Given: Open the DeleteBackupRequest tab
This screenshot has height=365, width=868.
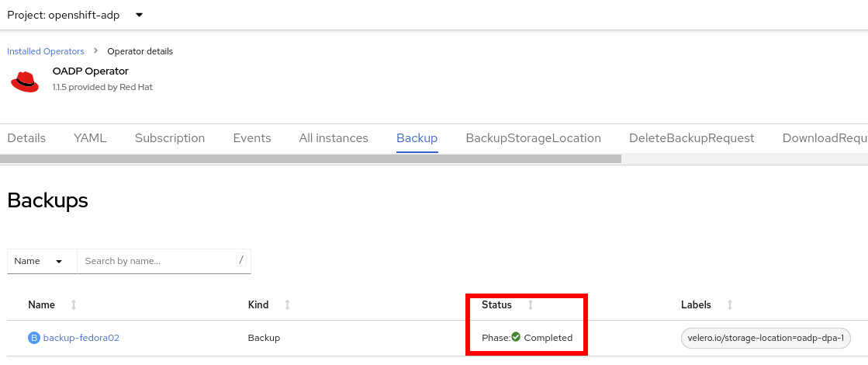Looking at the screenshot, I should (691, 138).
